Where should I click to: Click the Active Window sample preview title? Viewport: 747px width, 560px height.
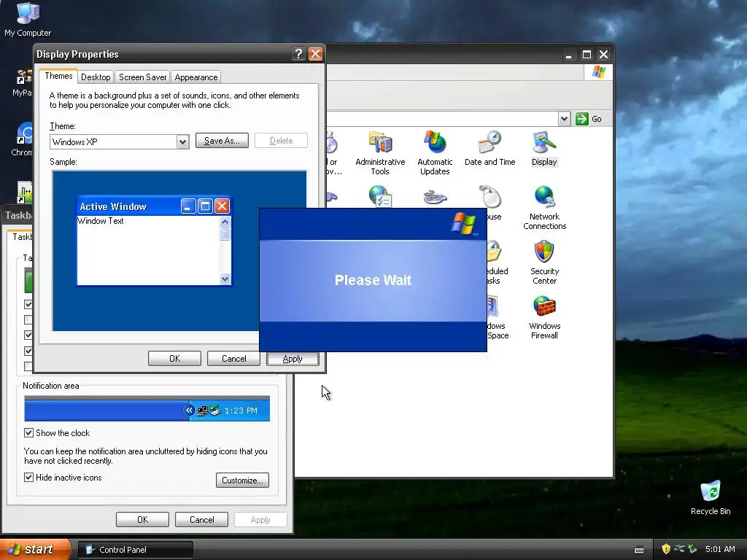tap(113, 206)
